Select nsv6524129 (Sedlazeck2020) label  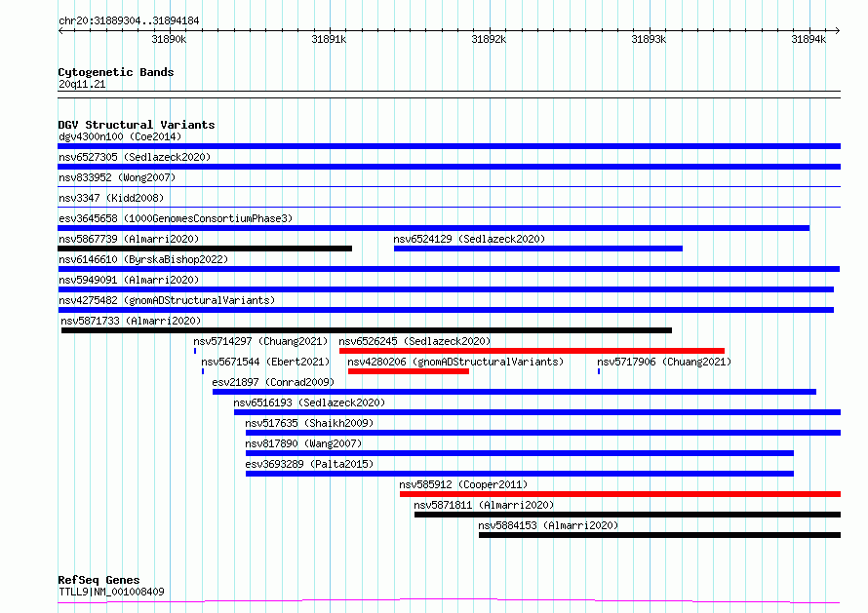click(x=469, y=239)
